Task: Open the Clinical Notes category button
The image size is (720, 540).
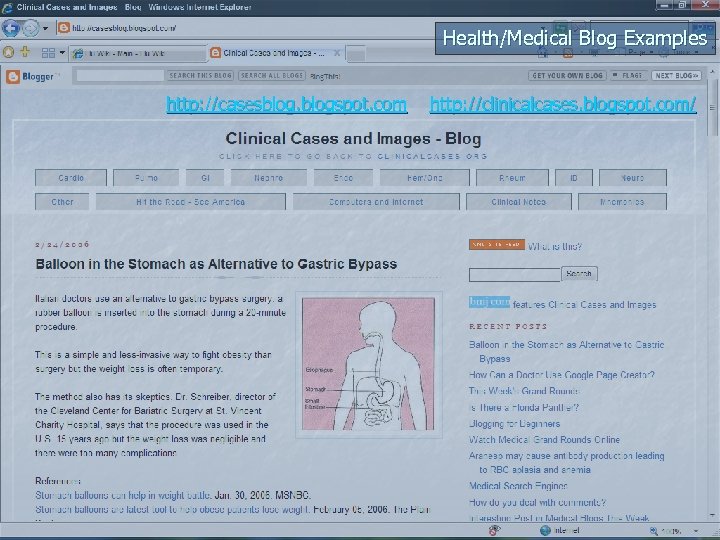Action: [x=518, y=202]
